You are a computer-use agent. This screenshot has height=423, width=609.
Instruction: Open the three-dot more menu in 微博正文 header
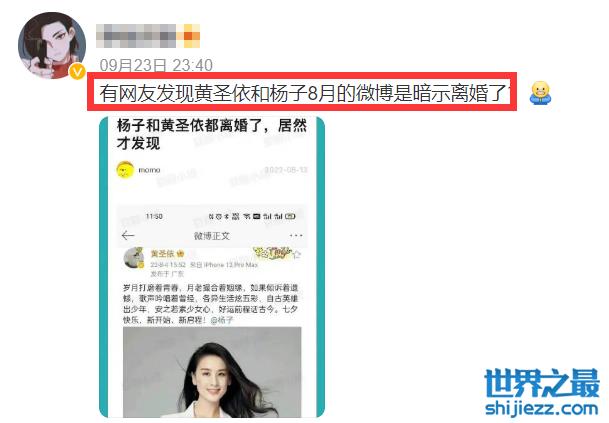pyautogui.click(x=296, y=235)
